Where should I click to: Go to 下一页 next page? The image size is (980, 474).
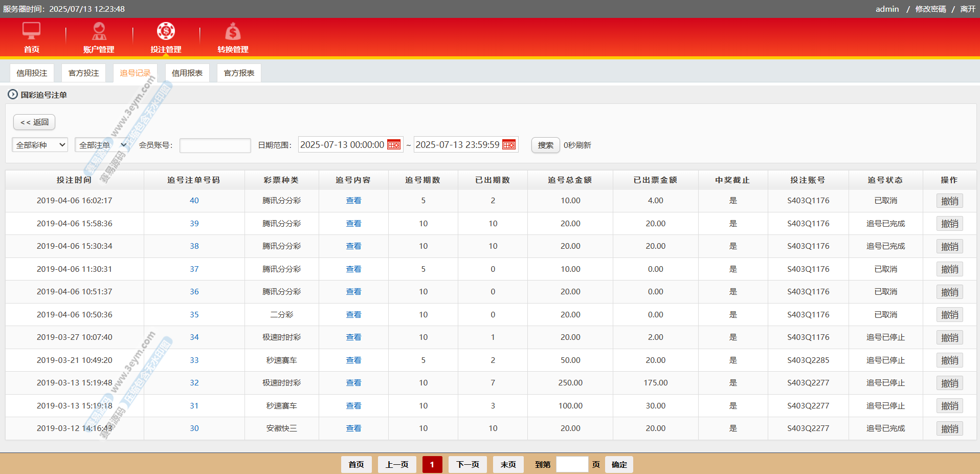click(467, 465)
